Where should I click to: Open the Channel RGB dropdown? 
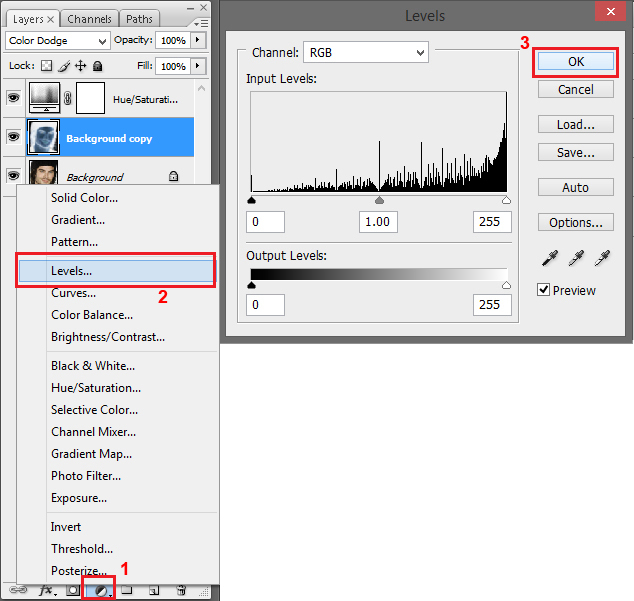365,52
